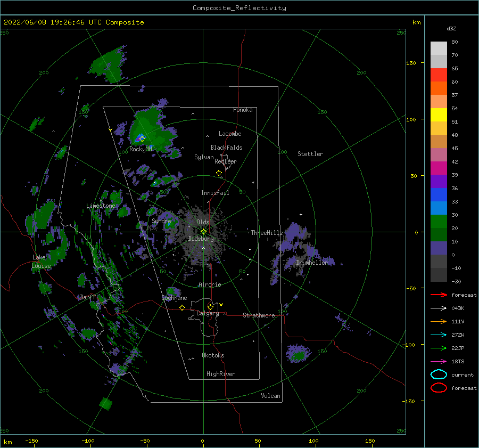Image resolution: width=479 pixels, height=448 pixels.
Task: Click the 100 value on bottom axis
Action: [x=313, y=441]
